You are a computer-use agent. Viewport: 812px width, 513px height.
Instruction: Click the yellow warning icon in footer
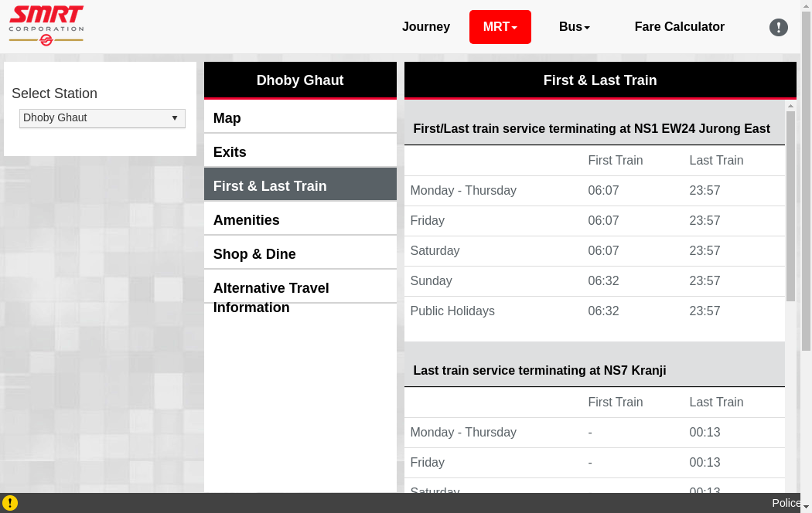[10, 503]
